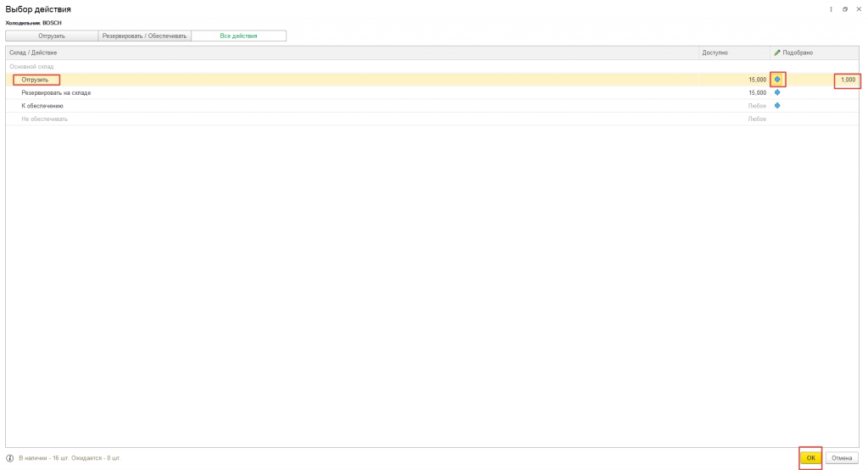The height and width of the screenshot is (470, 868).
Task: Click blue arrow in К обеспечению row
Action: coord(777,106)
